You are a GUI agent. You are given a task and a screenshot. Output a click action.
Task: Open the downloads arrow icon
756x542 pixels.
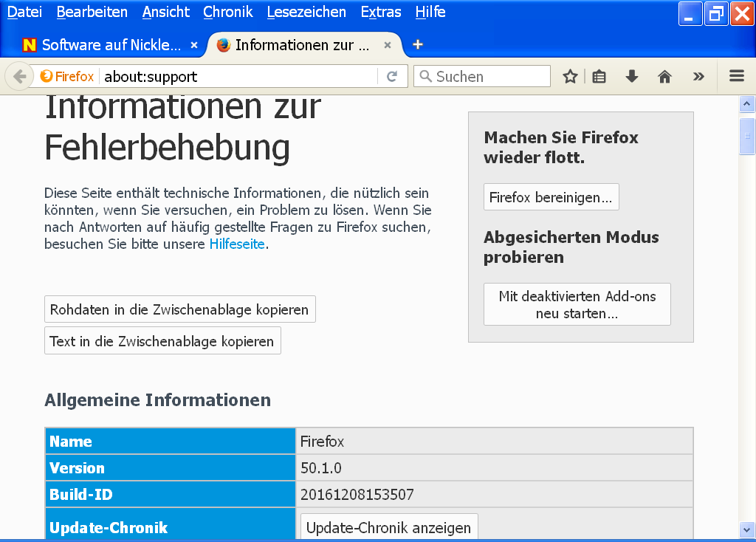point(632,76)
